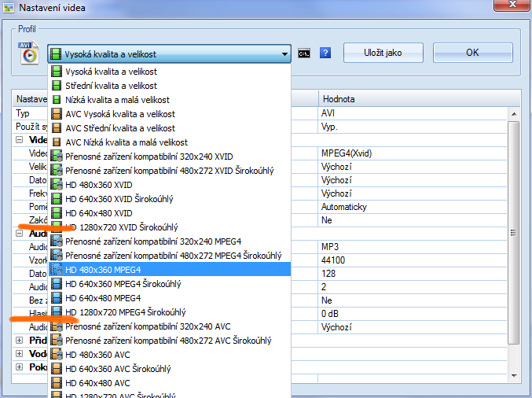Click the Typ setting row label

pyautogui.click(x=23, y=113)
